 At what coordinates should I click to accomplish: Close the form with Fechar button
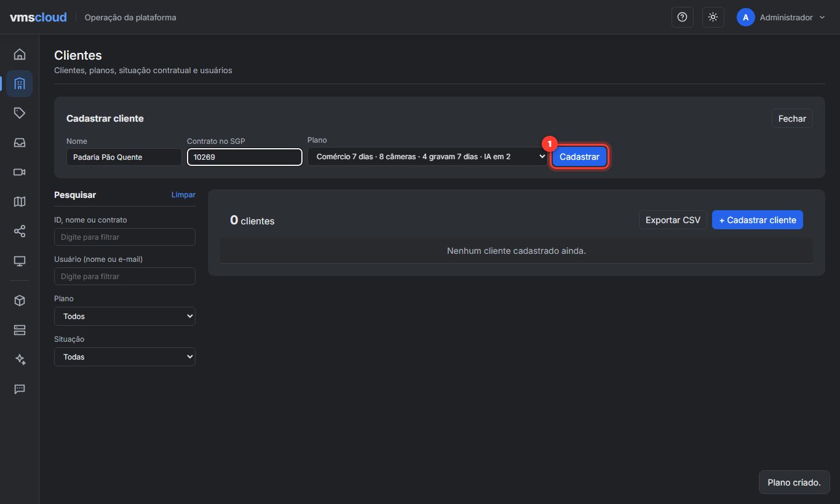coord(792,119)
